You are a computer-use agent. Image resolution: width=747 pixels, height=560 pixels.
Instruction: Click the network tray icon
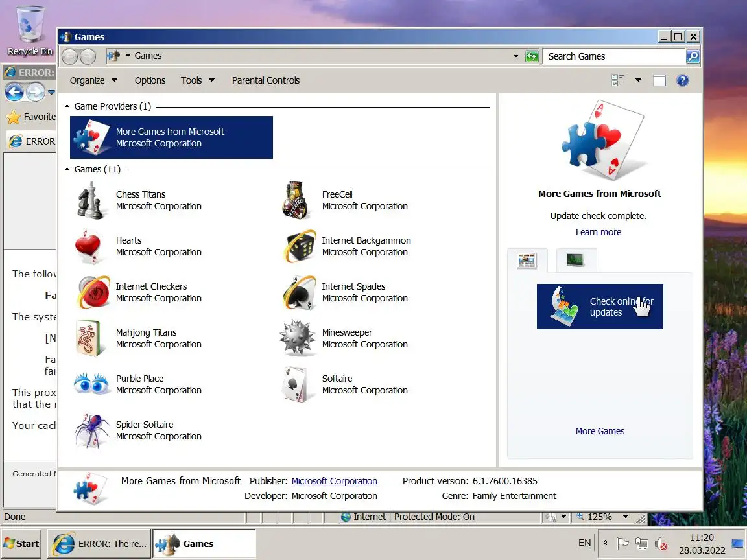[642, 543]
